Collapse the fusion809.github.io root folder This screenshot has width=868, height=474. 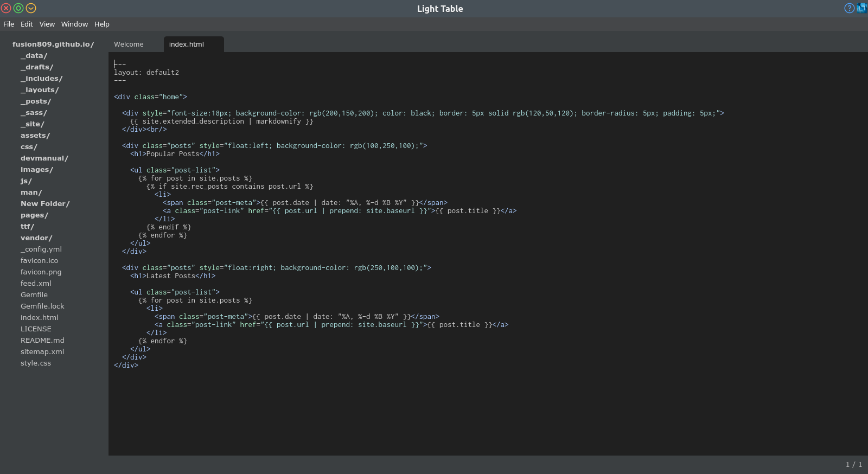pos(53,44)
